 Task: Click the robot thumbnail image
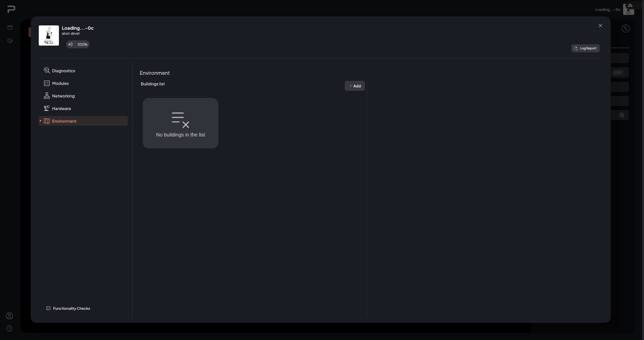click(49, 36)
